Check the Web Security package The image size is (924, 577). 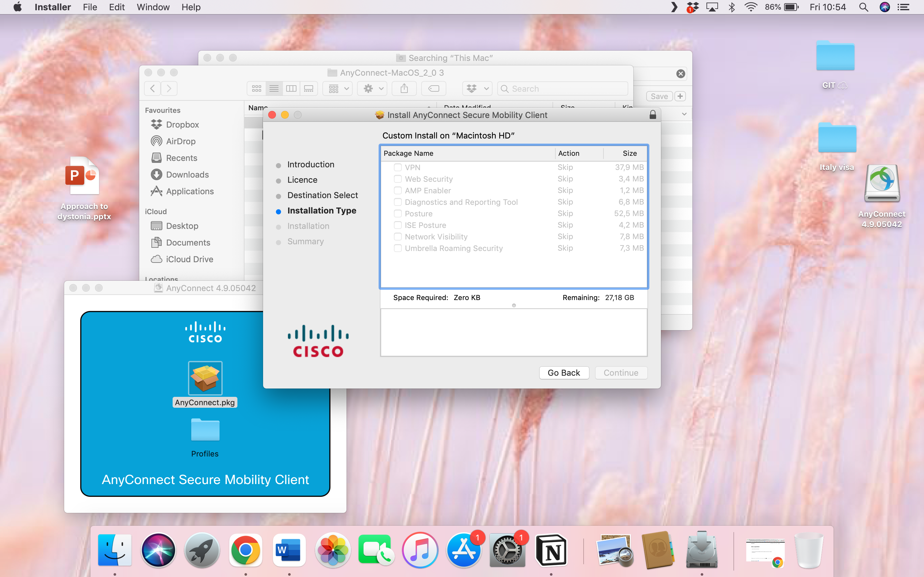[x=398, y=179]
